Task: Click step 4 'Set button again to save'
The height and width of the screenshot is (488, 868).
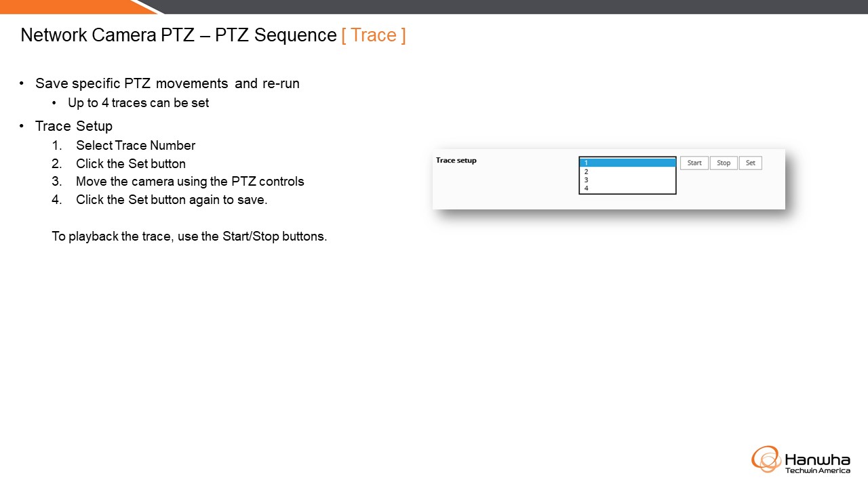Action: tap(172, 200)
